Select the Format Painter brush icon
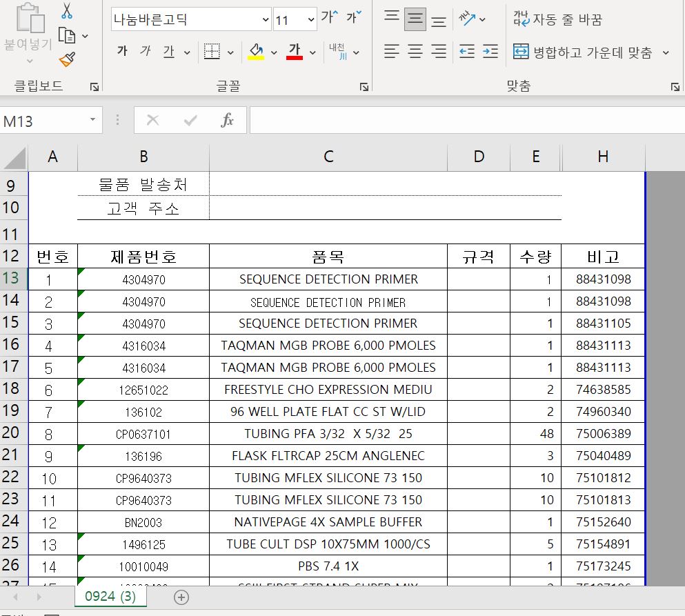This screenshot has height=616, width=685. 67,59
